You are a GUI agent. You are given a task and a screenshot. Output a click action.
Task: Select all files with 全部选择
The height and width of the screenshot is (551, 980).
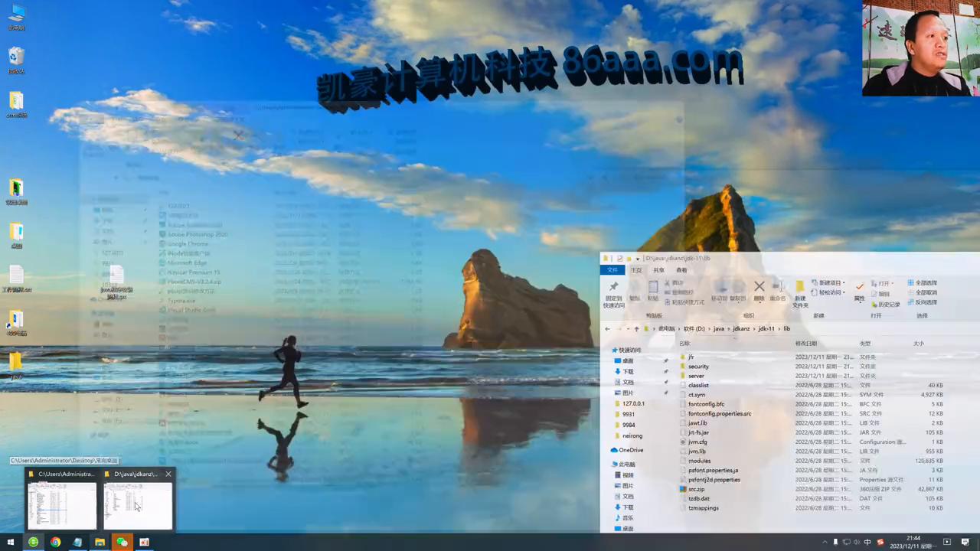click(x=925, y=282)
